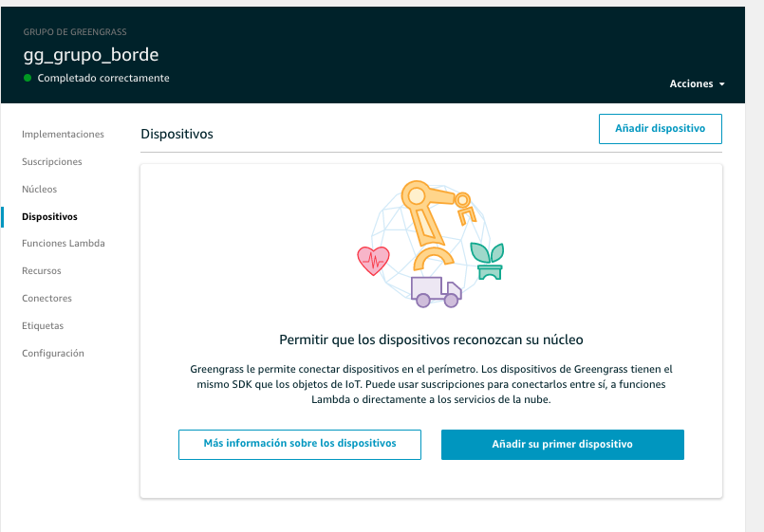The image size is (764, 532).
Task: Open Más información sobre los dispositivos
Action: 300,445
